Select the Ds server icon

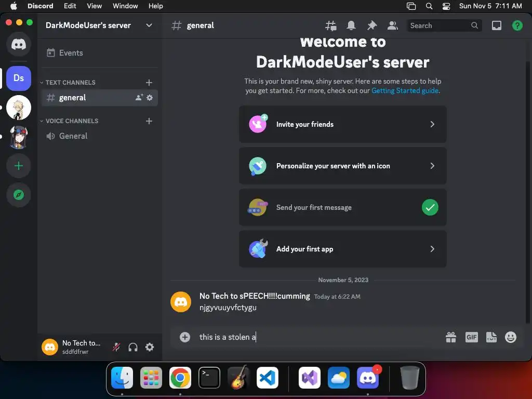(19, 78)
